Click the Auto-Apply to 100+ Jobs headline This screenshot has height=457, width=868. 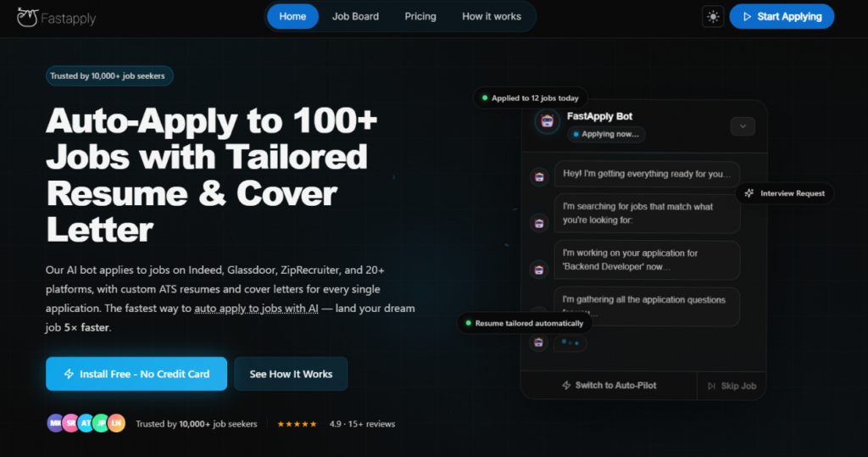pos(211,175)
